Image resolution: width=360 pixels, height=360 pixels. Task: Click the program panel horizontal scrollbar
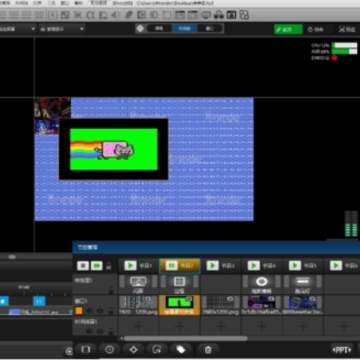[x=186, y=339]
